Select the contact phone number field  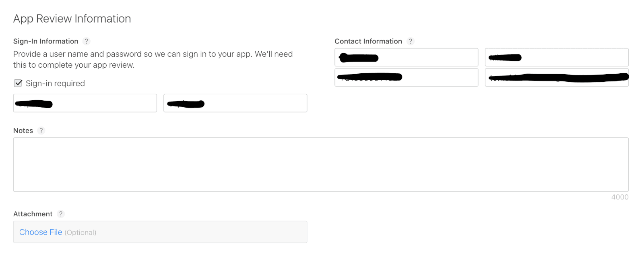pos(407,77)
